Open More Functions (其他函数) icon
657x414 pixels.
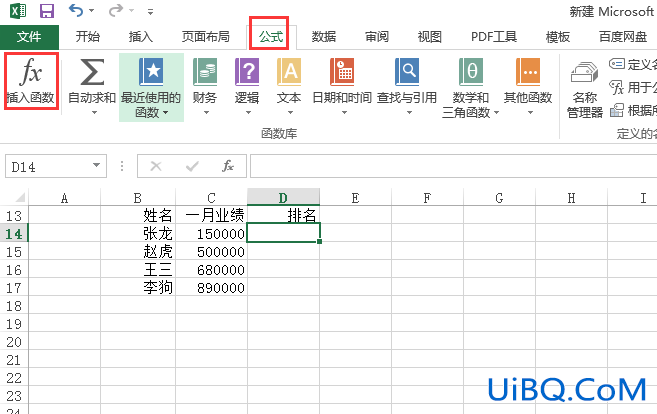pos(528,72)
